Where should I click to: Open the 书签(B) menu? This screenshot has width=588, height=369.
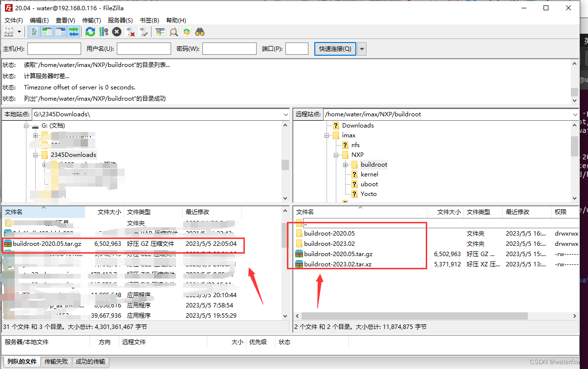[x=150, y=20]
